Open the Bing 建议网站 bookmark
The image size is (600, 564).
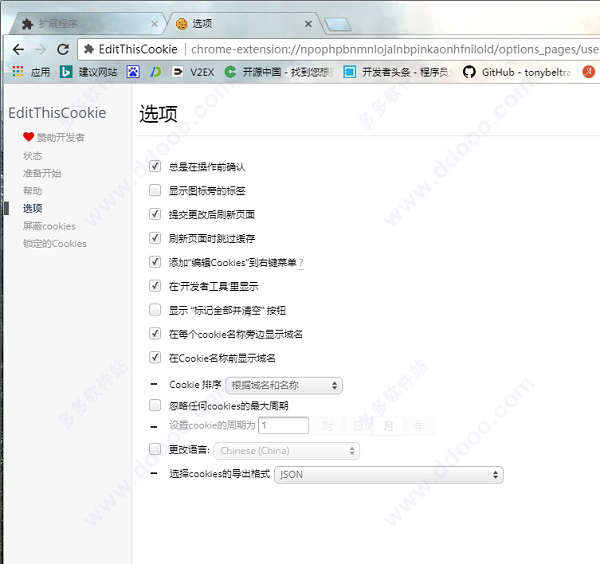[x=88, y=72]
